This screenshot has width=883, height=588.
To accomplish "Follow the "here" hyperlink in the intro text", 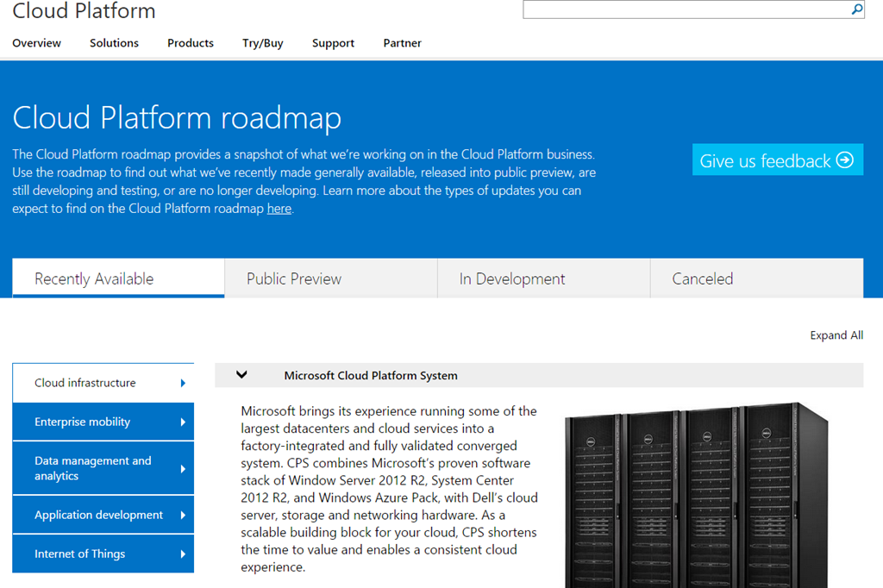I will (x=279, y=208).
